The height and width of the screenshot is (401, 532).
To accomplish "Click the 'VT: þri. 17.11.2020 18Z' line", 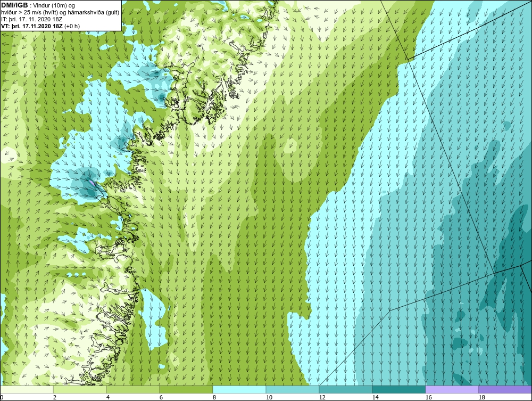I will click(32, 26).
